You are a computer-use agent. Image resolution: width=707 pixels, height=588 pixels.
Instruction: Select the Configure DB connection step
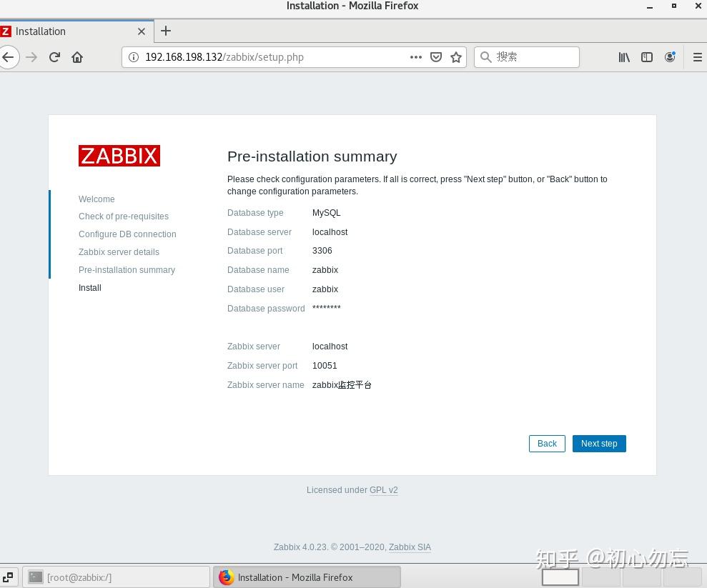click(x=127, y=234)
